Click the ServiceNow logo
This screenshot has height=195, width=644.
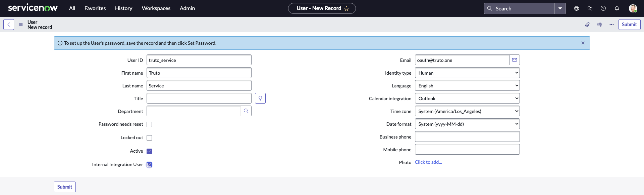pos(33,8)
